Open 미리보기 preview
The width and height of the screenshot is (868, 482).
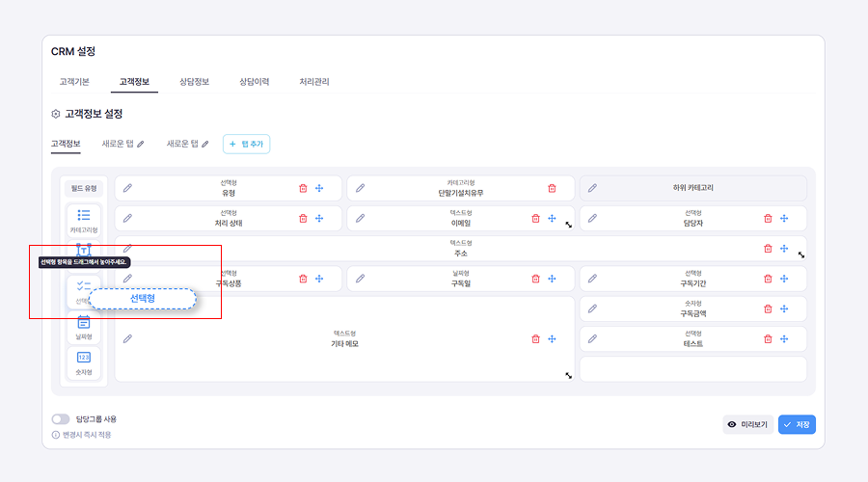[747, 424]
